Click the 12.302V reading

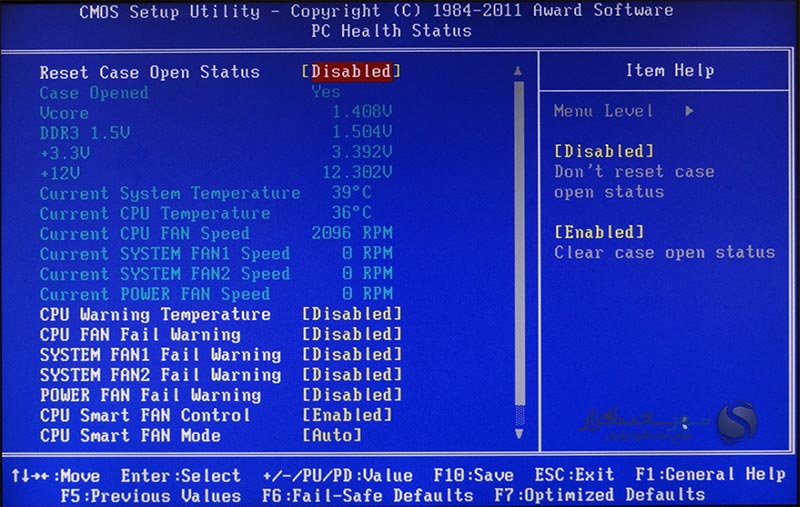(357, 172)
